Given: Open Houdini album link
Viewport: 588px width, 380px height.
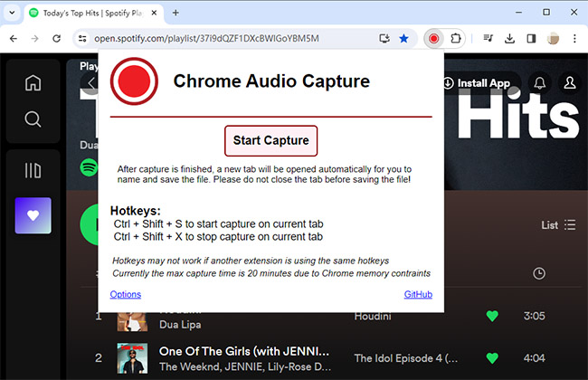Looking at the screenshot, I should click(373, 317).
